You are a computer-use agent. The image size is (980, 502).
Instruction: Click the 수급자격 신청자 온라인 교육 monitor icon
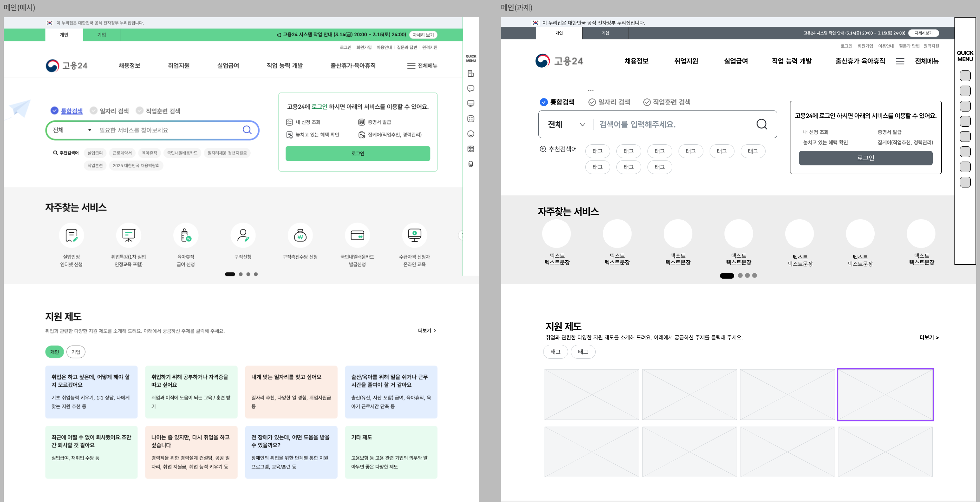click(414, 235)
